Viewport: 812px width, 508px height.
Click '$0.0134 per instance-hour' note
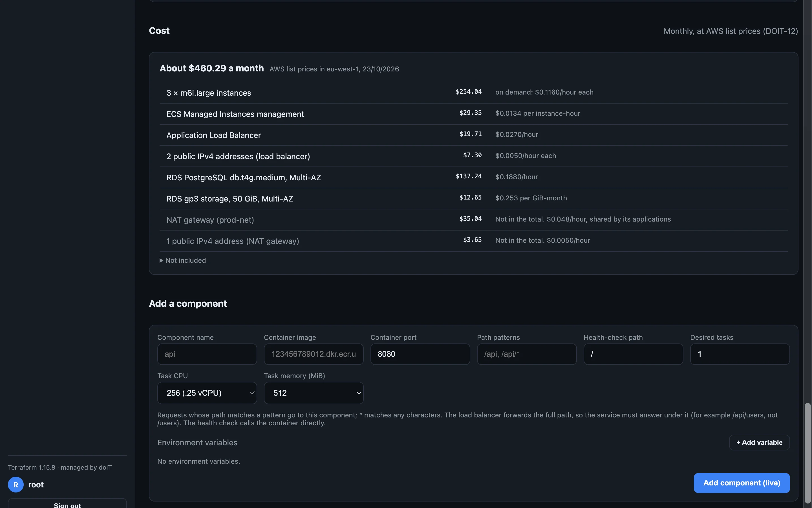(538, 113)
